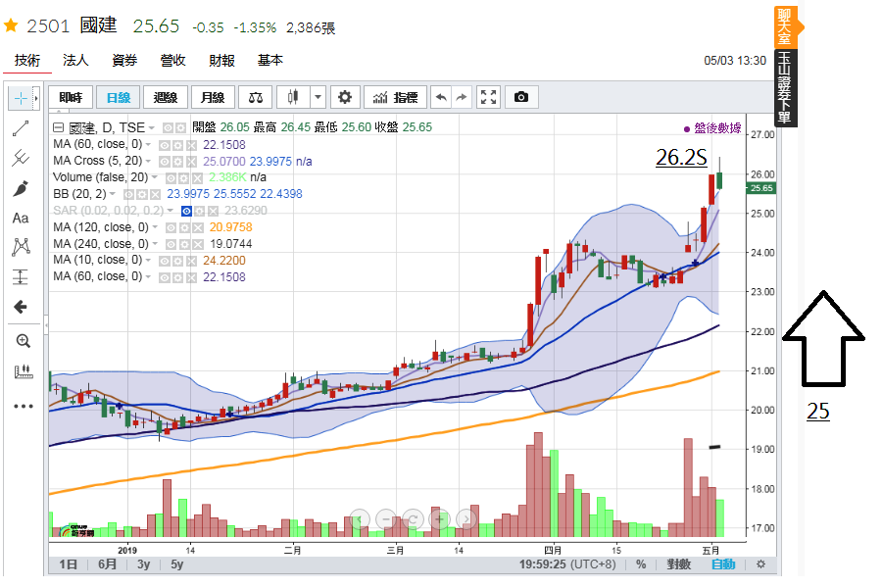Toggle visibility of MA (240, close, 0)

click(x=171, y=244)
